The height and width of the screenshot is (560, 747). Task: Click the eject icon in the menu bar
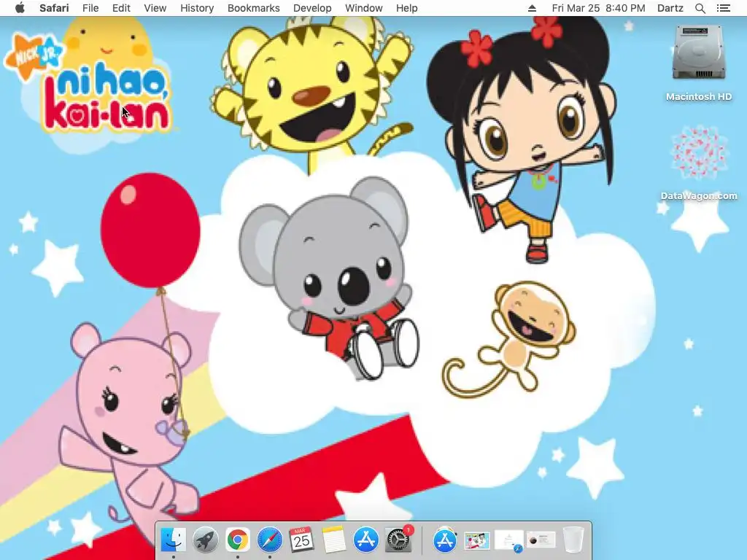pos(532,8)
